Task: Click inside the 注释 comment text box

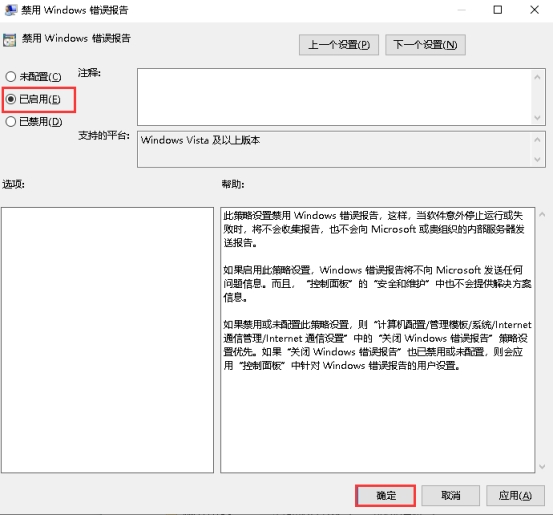Action: [335, 97]
